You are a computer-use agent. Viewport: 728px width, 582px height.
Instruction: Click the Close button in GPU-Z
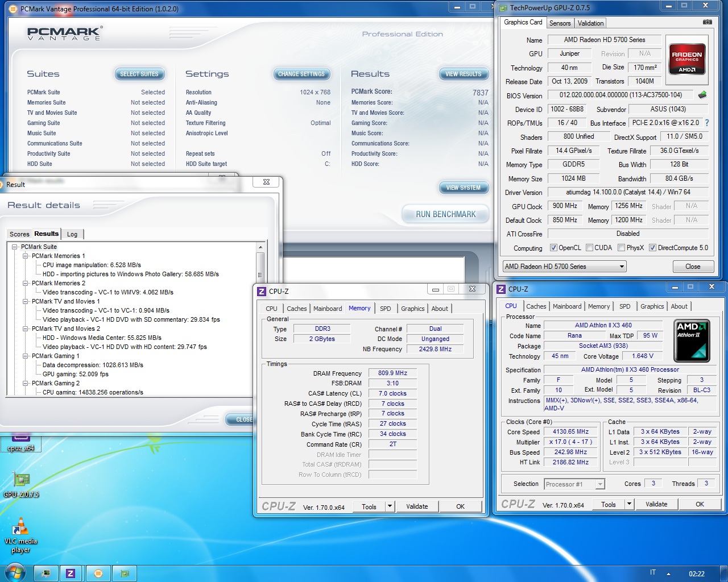tap(693, 267)
